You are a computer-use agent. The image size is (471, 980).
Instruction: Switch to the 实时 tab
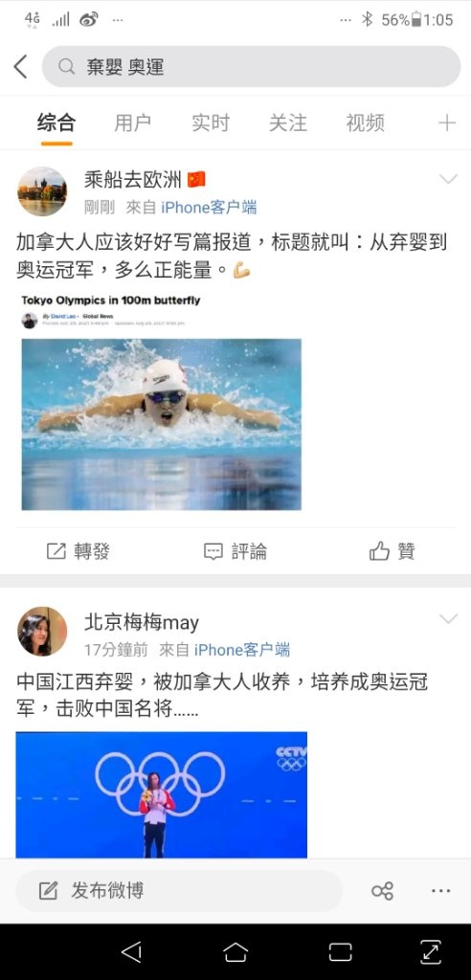click(211, 123)
